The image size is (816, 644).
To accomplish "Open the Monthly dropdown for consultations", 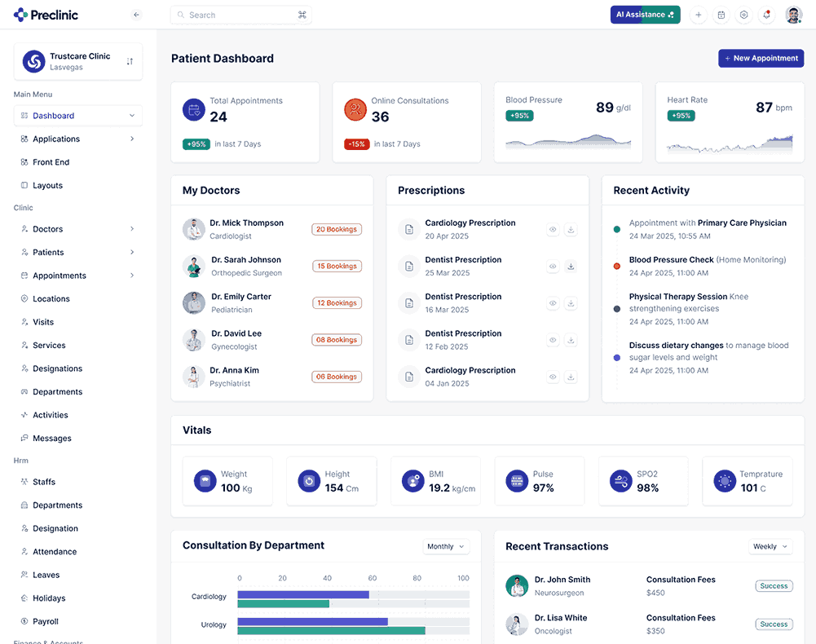I will [446, 547].
